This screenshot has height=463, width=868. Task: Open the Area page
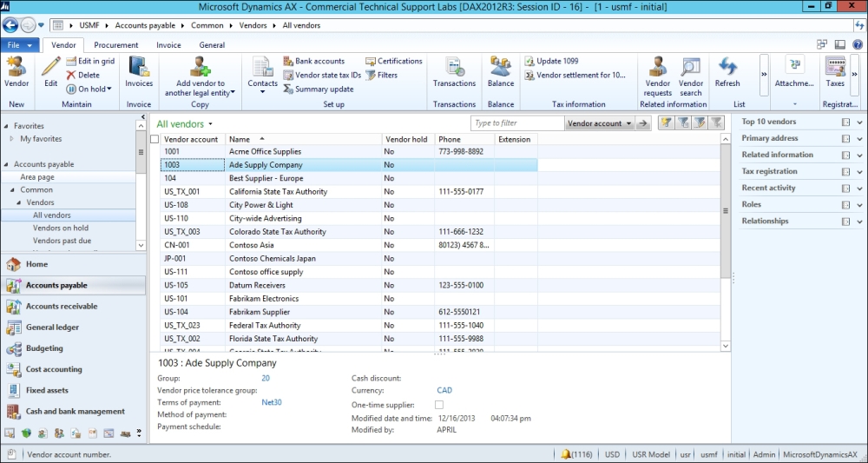[x=37, y=177]
